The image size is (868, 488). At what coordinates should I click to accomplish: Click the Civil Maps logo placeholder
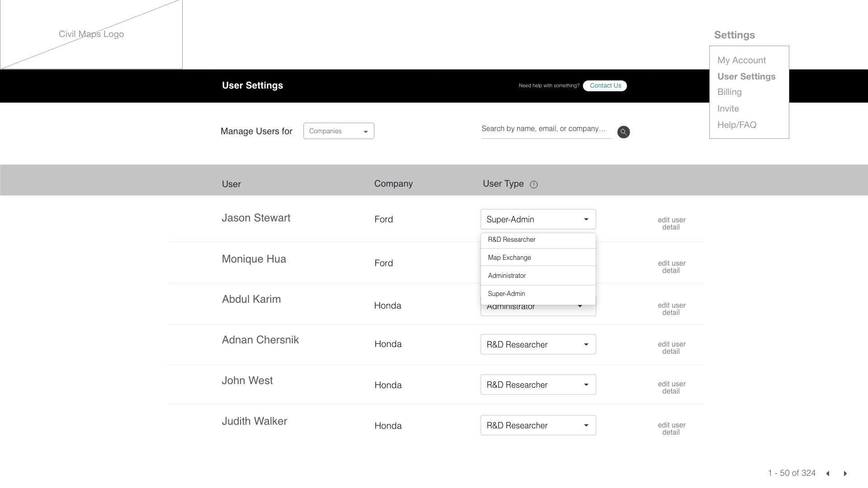(x=91, y=34)
